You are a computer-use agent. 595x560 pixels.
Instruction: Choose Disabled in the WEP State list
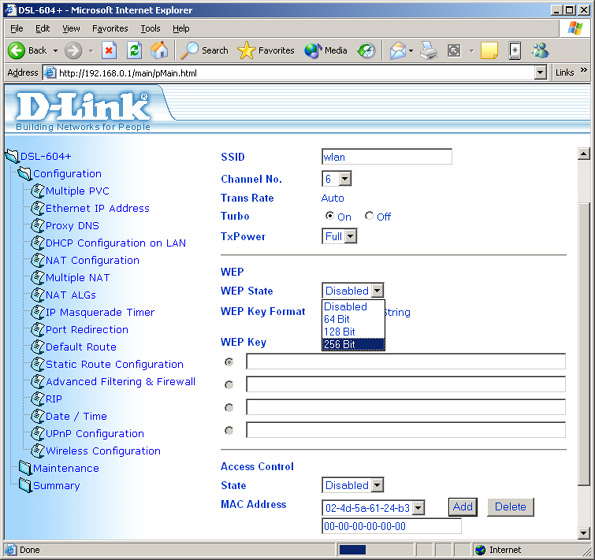353,307
